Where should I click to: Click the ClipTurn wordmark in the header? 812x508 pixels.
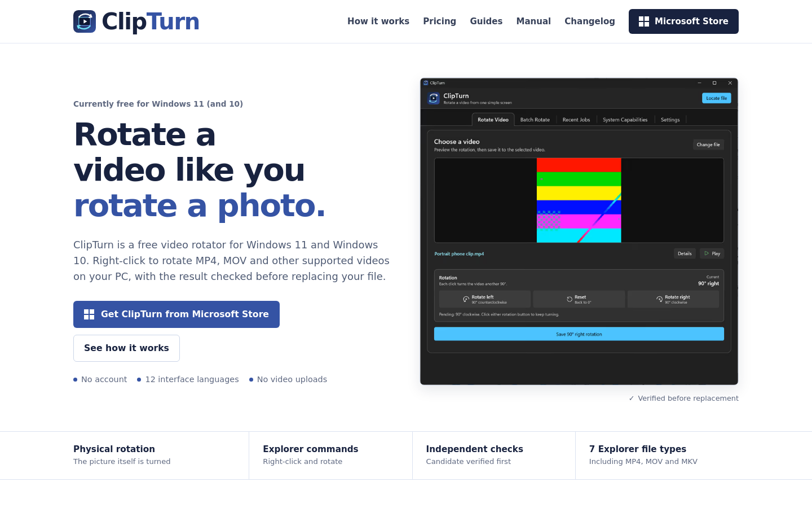click(x=151, y=21)
